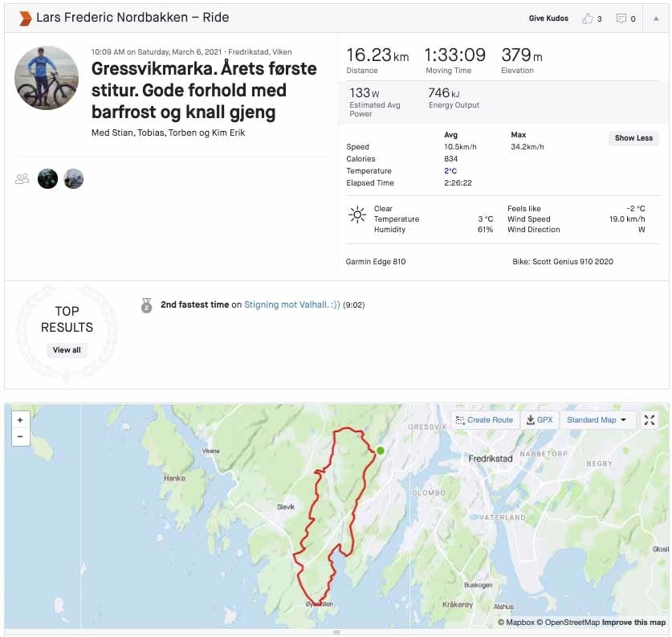Click the Give Kudos label
Screen dimensions: 672x637
click(x=548, y=18)
